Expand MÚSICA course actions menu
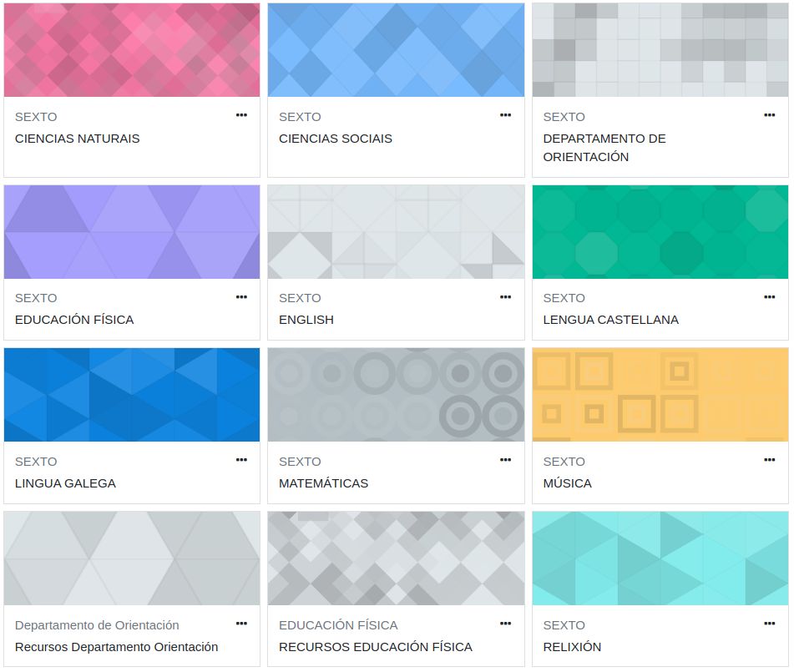 769,460
